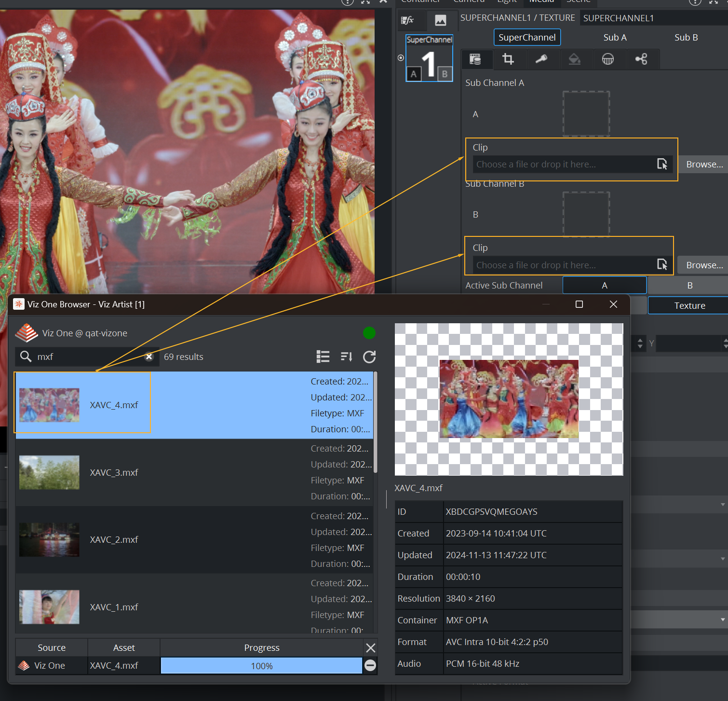
Task: Click the 100% transfer progress bar
Action: [x=261, y=666]
